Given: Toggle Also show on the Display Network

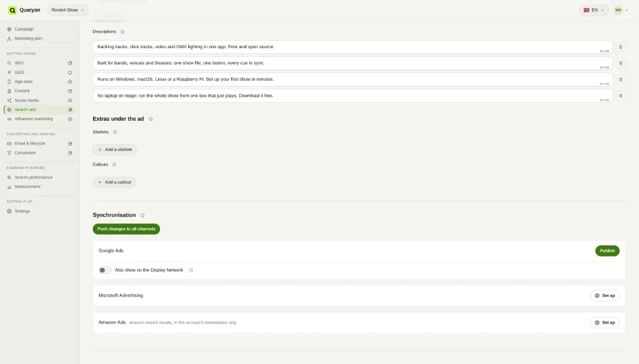Looking at the screenshot, I should click(x=105, y=271).
